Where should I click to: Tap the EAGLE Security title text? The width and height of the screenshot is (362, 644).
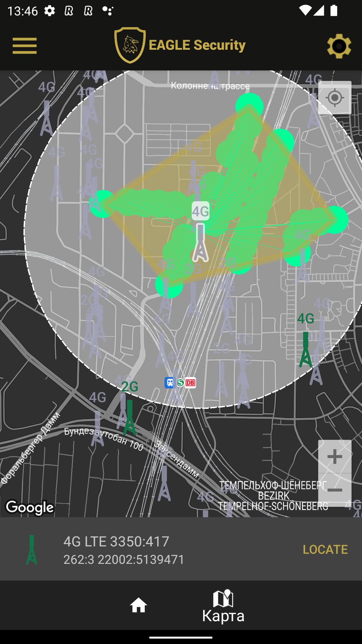[197, 45]
